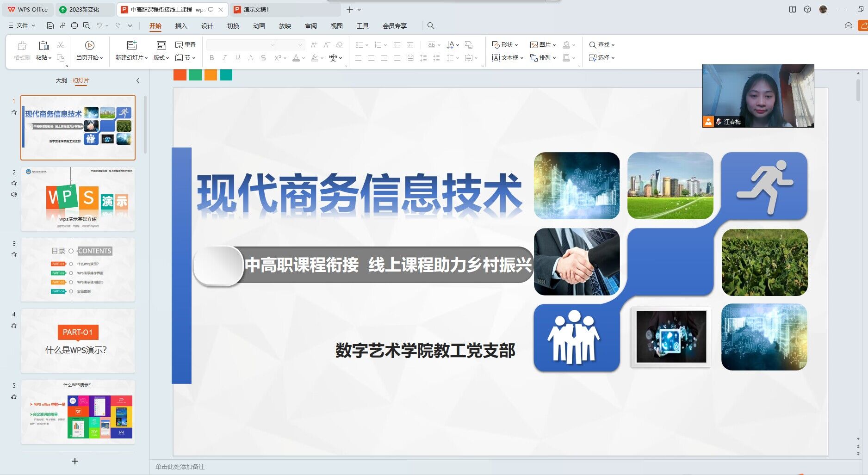The height and width of the screenshot is (475, 868).
Task: Select the PART-01 slide 4 thumbnail
Action: point(78,341)
